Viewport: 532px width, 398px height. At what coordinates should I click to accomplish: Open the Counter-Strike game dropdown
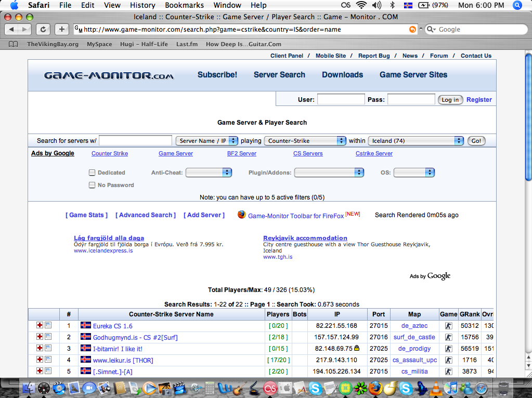tap(305, 141)
